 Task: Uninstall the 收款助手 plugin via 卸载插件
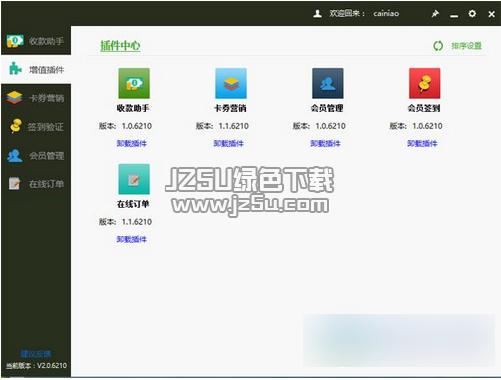click(132, 143)
